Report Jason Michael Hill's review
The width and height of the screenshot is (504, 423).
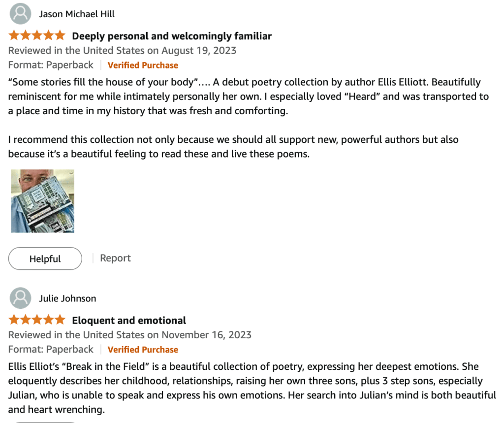point(115,258)
